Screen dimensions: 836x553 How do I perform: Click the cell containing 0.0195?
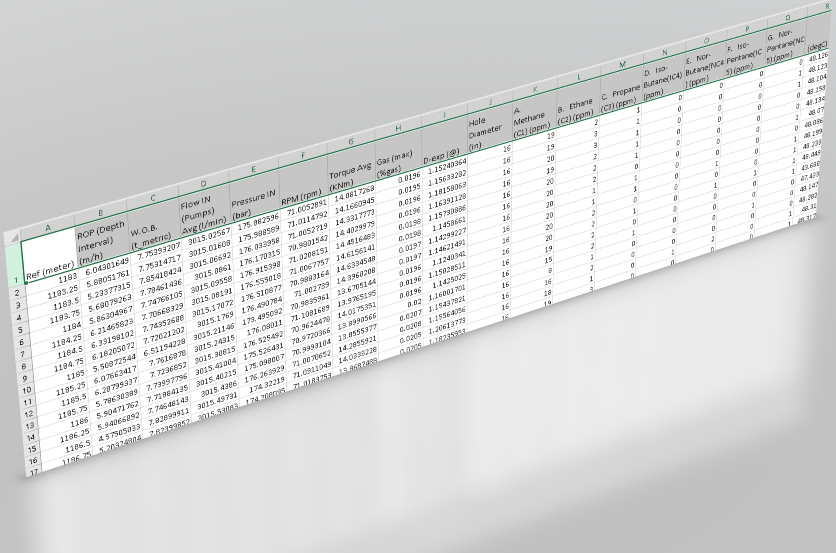(399, 191)
